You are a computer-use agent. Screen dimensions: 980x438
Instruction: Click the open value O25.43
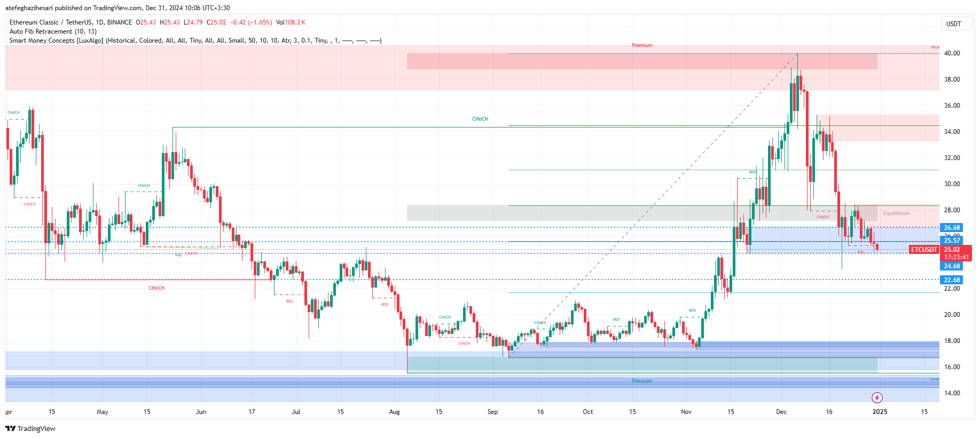(146, 22)
